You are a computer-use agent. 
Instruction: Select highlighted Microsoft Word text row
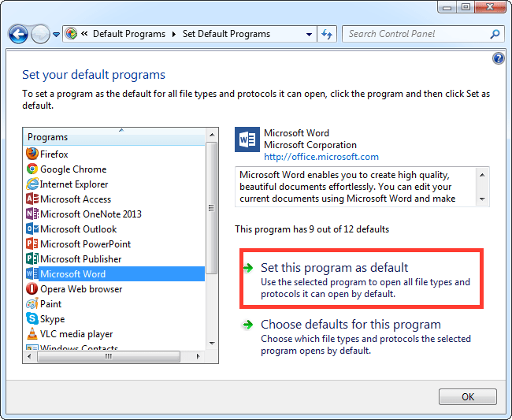(x=122, y=274)
